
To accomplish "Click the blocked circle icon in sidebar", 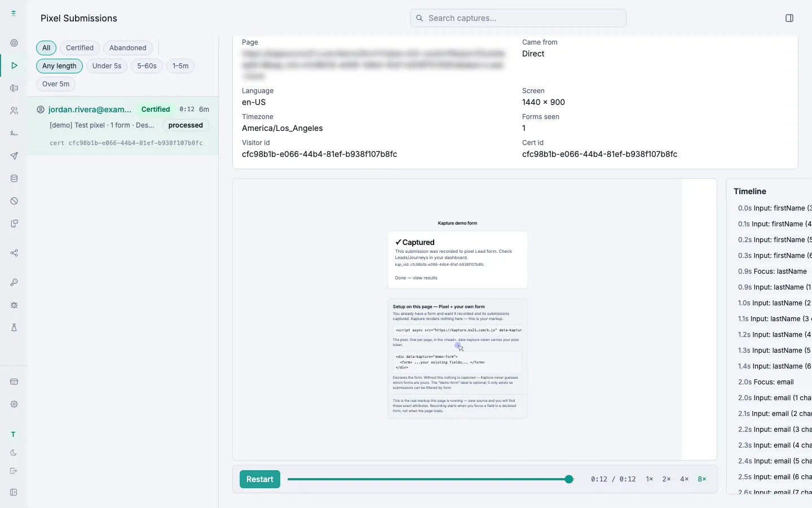I will (14, 201).
